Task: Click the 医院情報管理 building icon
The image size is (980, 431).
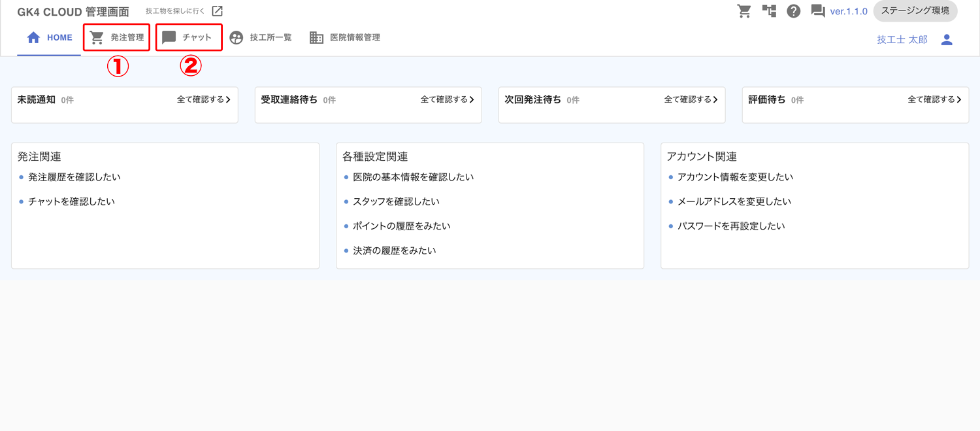Action: pos(317,38)
